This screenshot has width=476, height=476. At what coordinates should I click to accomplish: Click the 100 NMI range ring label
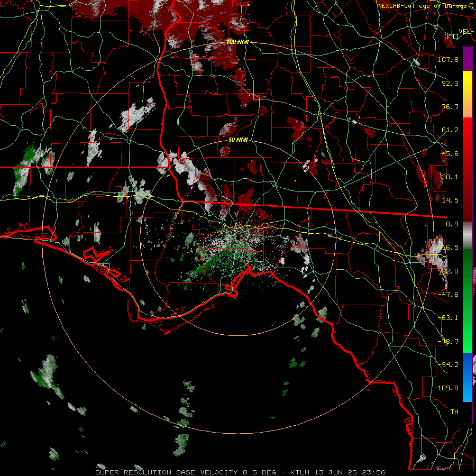pos(237,42)
